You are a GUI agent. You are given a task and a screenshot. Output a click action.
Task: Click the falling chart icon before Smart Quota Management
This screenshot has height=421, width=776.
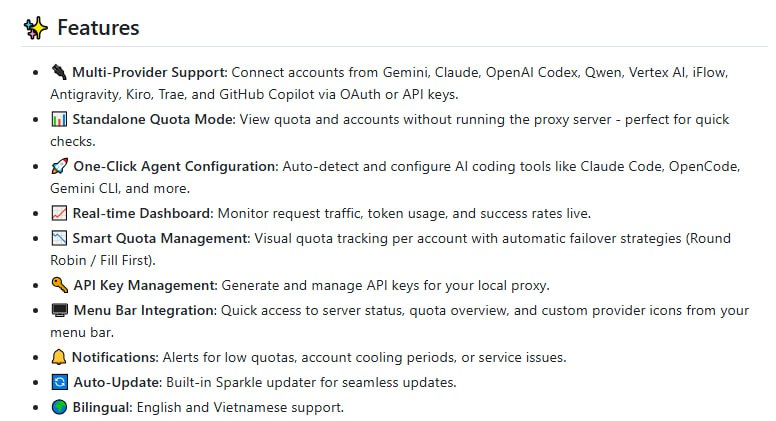58,239
